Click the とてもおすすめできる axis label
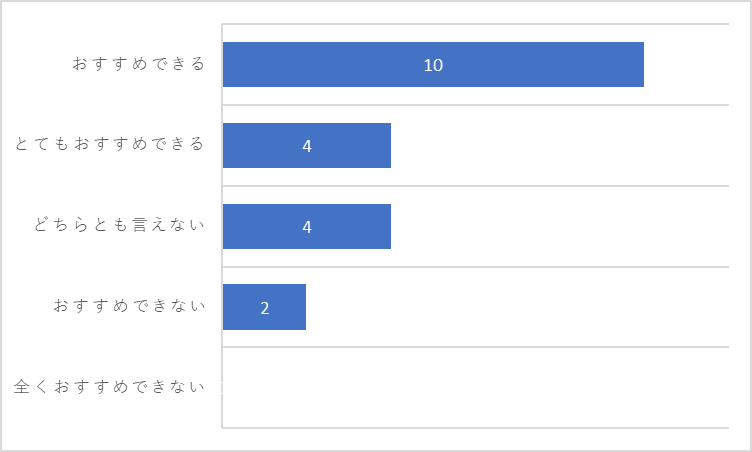This screenshot has height=452, width=752. (x=109, y=144)
